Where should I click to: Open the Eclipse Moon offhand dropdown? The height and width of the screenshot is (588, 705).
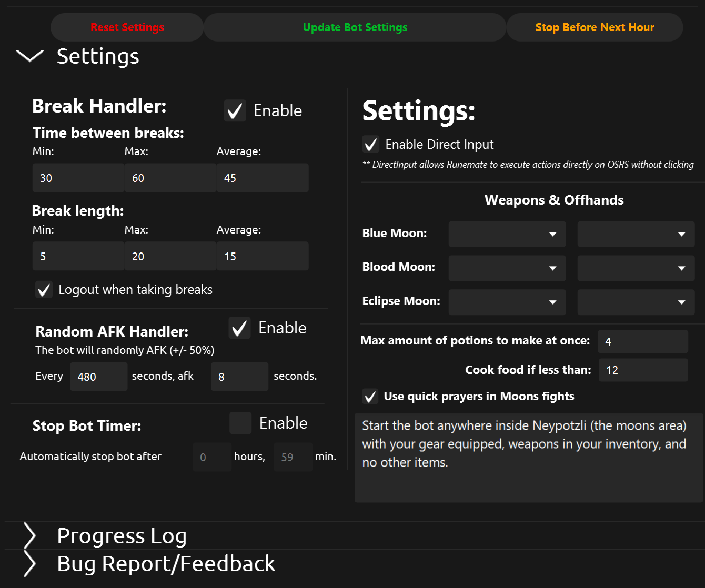636,302
